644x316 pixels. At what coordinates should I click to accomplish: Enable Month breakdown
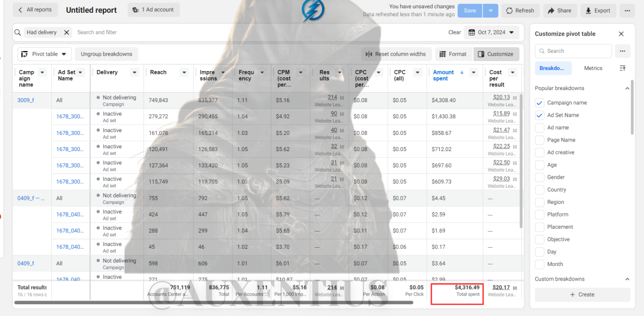pos(539,264)
